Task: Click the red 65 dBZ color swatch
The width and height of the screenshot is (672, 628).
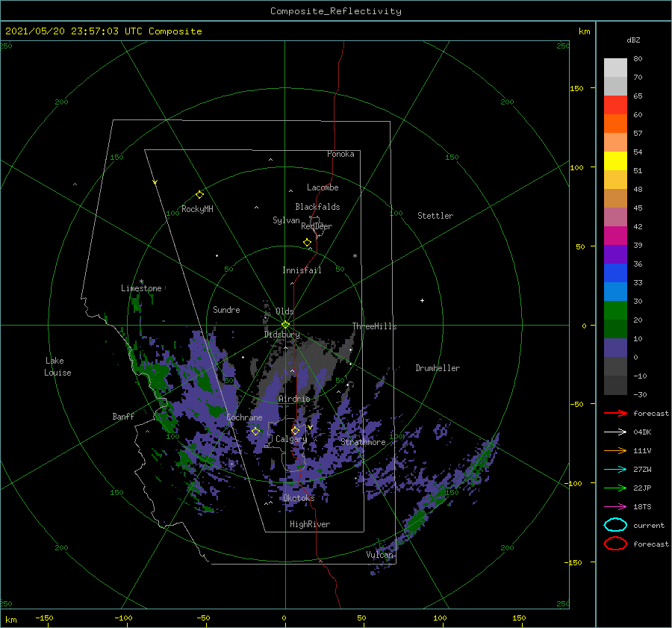Action: pyautogui.click(x=615, y=105)
